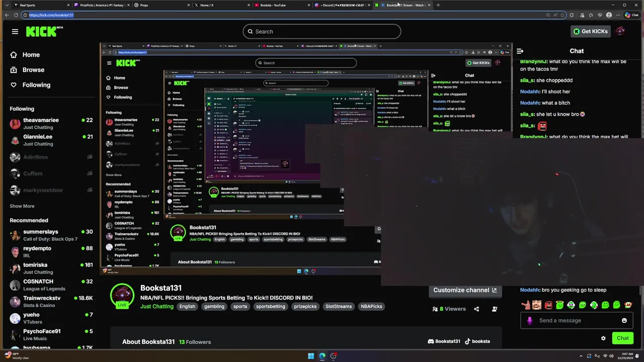This screenshot has width=644, height=362.
Task: Click the Bookstα131 live avatar
Action: pos(122,296)
